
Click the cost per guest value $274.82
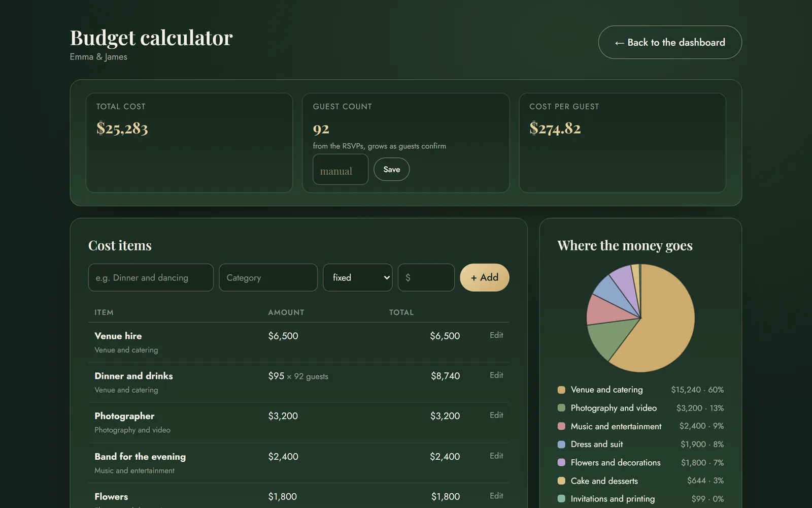[555, 128]
